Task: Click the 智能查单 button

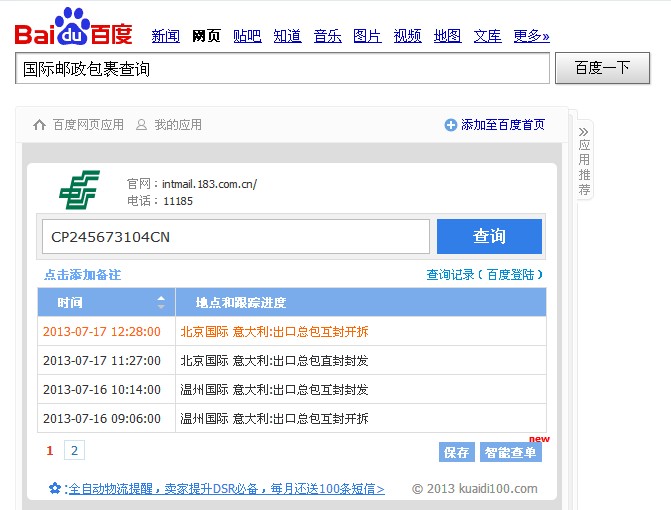Action: coord(511,452)
